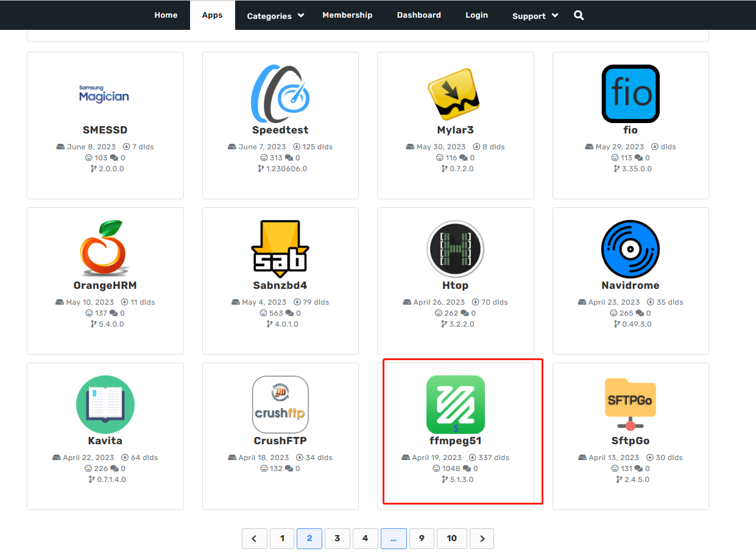Open the Membership page

point(347,15)
